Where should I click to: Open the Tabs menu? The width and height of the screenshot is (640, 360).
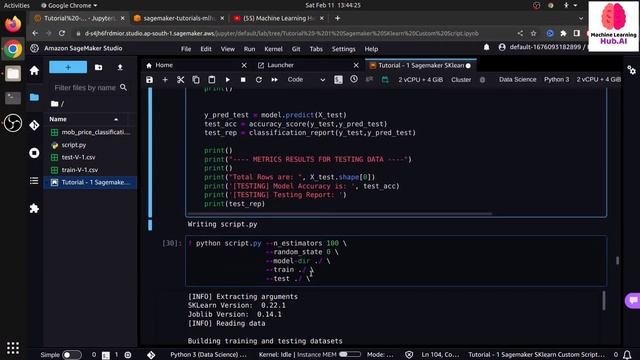click(316, 49)
